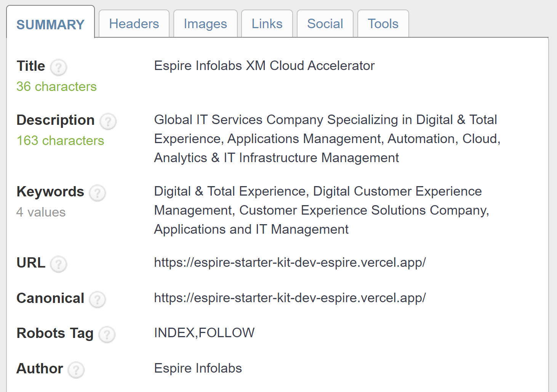Image resolution: width=557 pixels, height=392 pixels.
Task: Click the Author value Espire Infolabs
Action: tap(198, 368)
